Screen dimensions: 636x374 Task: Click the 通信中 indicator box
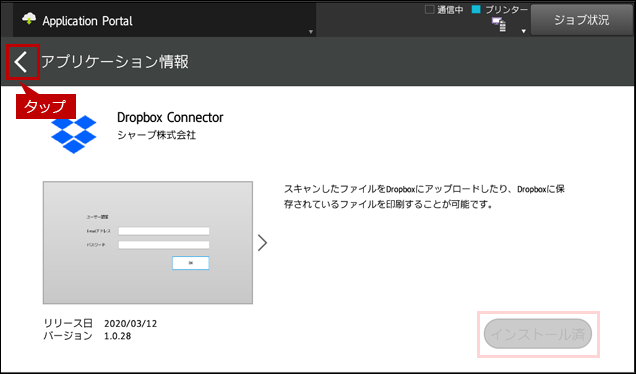click(x=429, y=9)
